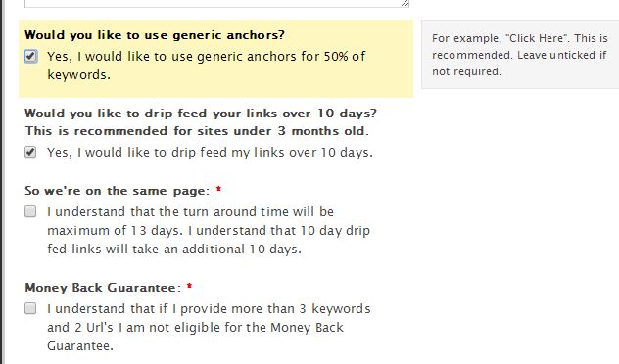Click heading 'Would you like to drip feed your links'
This screenshot has height=364, width=619.
pyautogui.click(x=201, y=114)
